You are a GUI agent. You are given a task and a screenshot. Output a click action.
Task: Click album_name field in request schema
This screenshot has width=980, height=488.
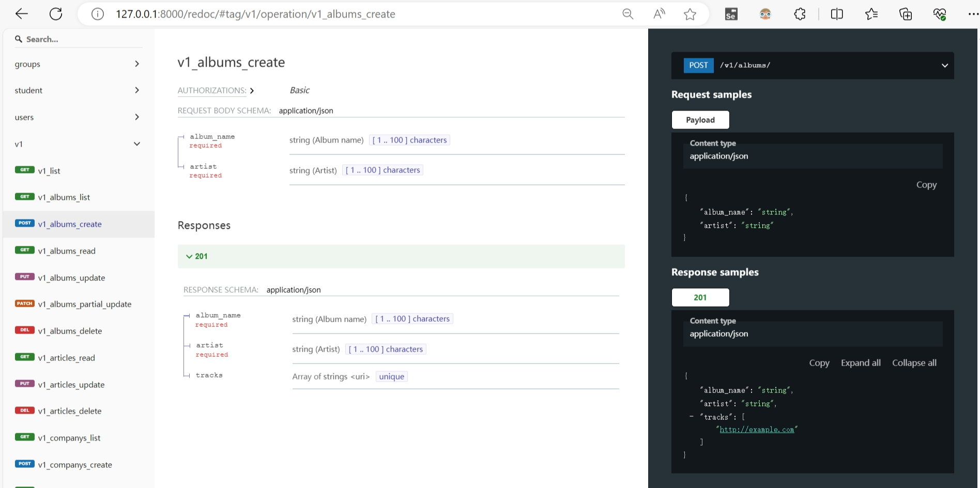coord(212,137)
